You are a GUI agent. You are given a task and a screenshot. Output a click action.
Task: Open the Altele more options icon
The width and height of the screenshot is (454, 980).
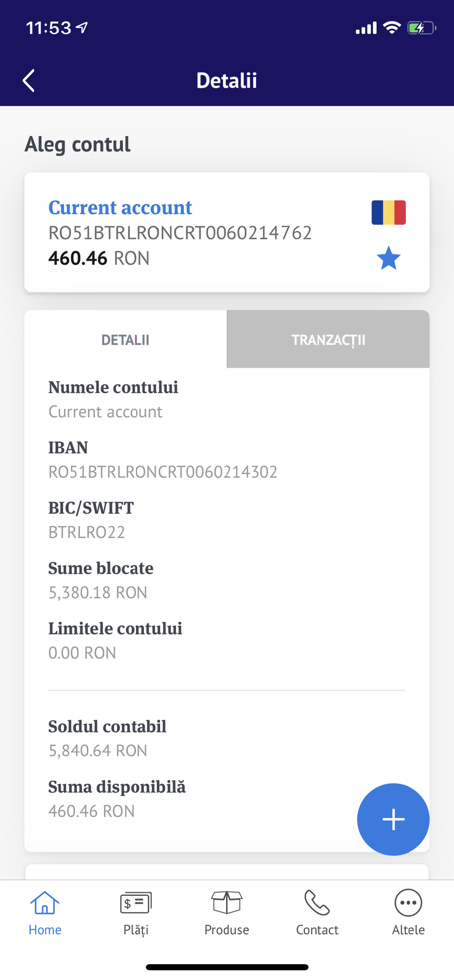click(408, 903)
